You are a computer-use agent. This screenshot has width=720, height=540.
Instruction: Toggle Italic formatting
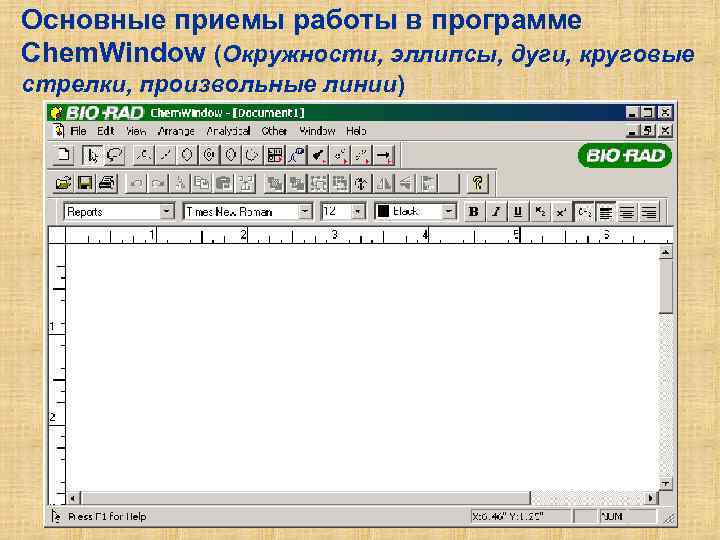[495, 212]
